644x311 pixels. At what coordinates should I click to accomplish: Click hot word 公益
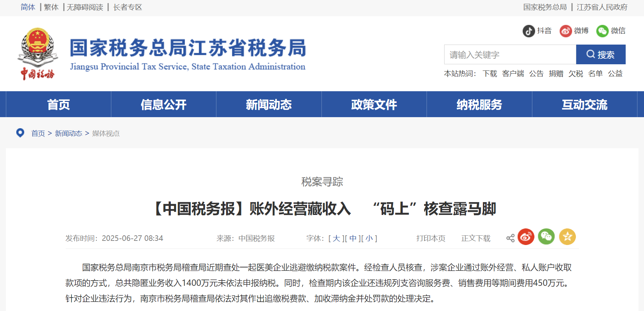pyautogui.click(x=615, y=74)
